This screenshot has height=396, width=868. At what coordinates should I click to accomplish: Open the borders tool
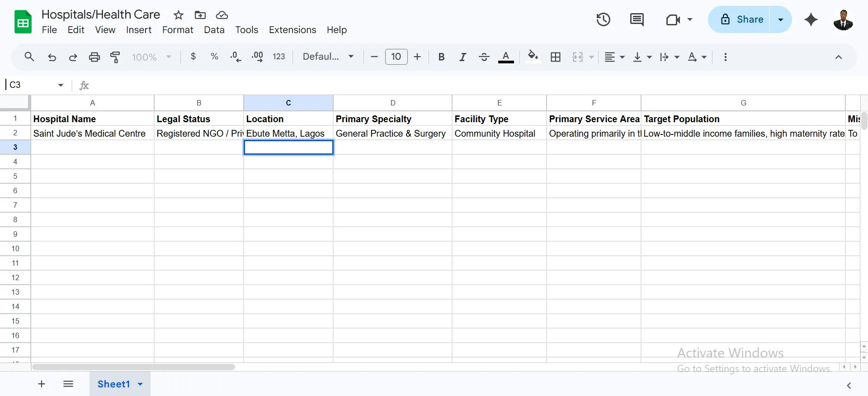556,57
